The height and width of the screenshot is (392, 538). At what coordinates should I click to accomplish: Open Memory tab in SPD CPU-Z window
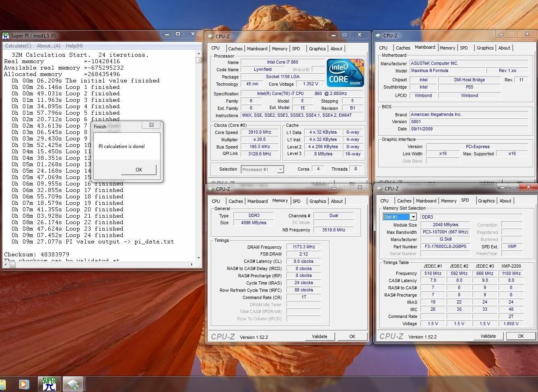pos(449,201)
